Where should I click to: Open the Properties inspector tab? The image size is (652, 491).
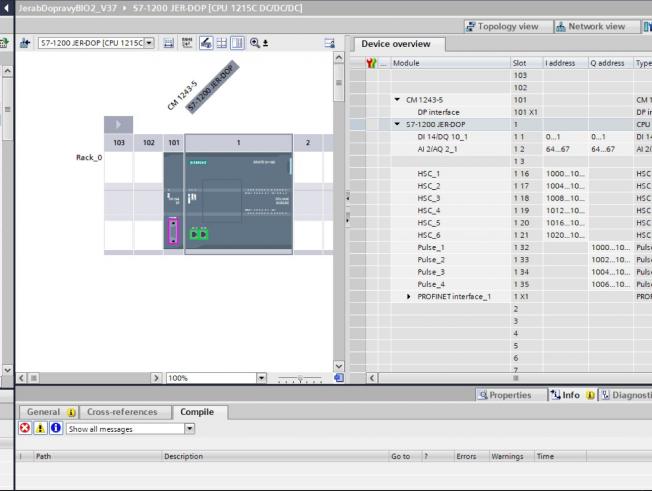[x=511, y=395]
